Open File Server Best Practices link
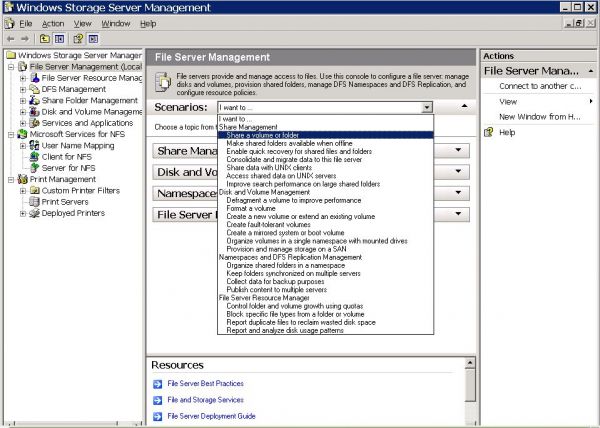600x428 pixels. [205, 383]
